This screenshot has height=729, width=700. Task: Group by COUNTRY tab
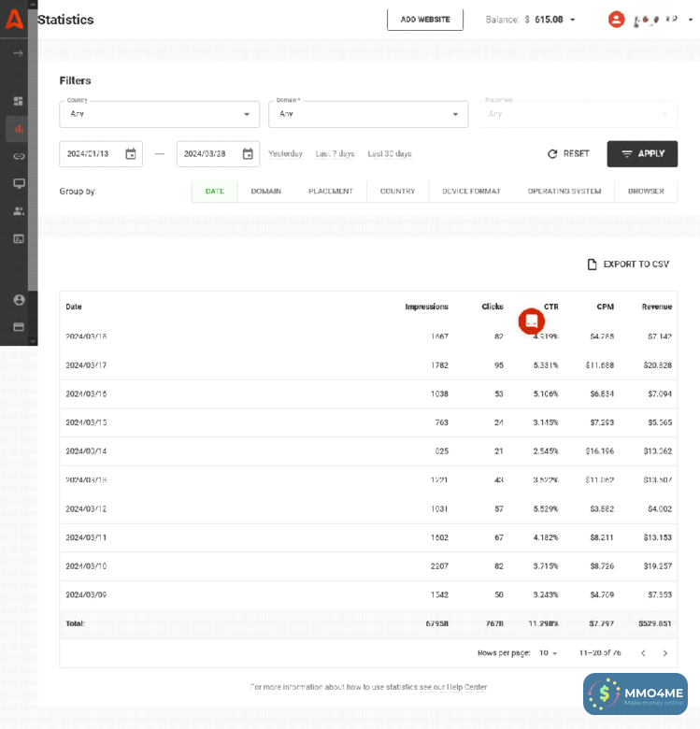pyautogui.click(x=397, y=191)
